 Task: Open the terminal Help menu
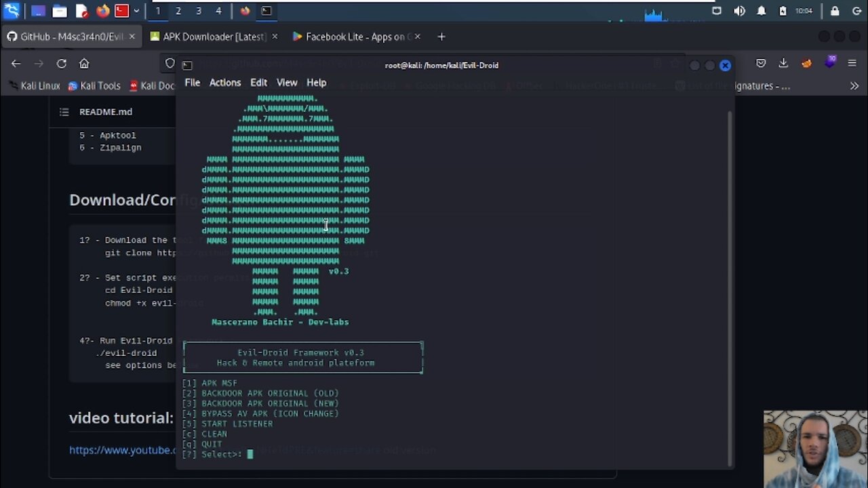click(317, 83)
